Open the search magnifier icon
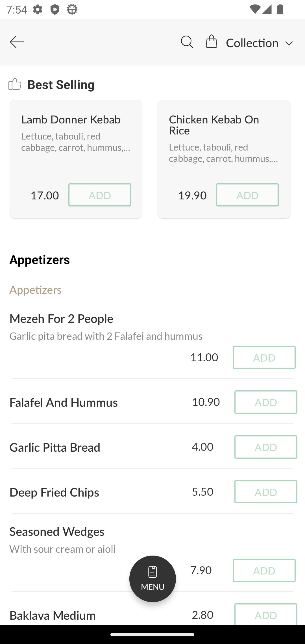The image size is (305, 644). [187, 42]
